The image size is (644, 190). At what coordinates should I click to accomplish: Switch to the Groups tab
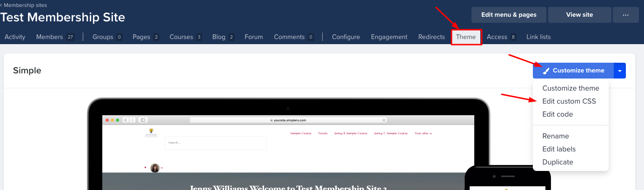tap(107, 37)
